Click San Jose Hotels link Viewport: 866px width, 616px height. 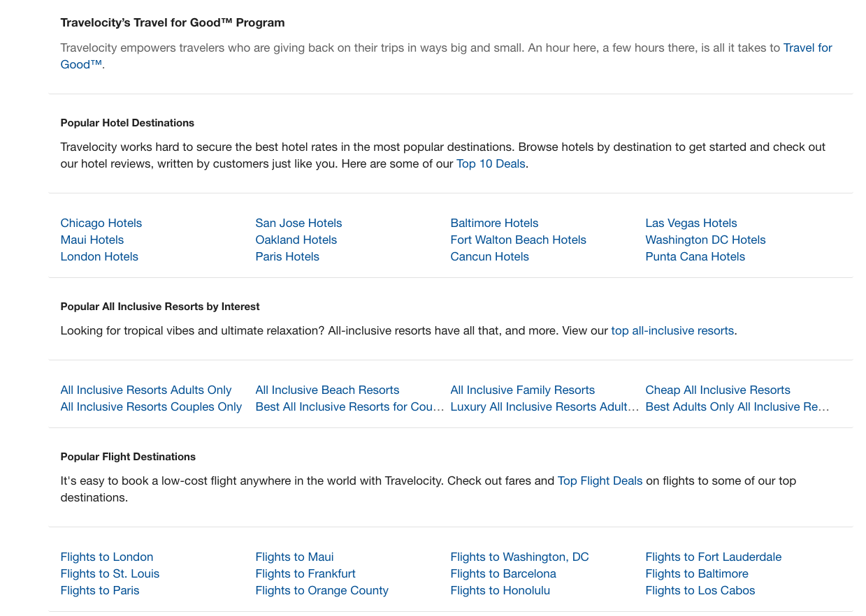(x=298, y=223)
